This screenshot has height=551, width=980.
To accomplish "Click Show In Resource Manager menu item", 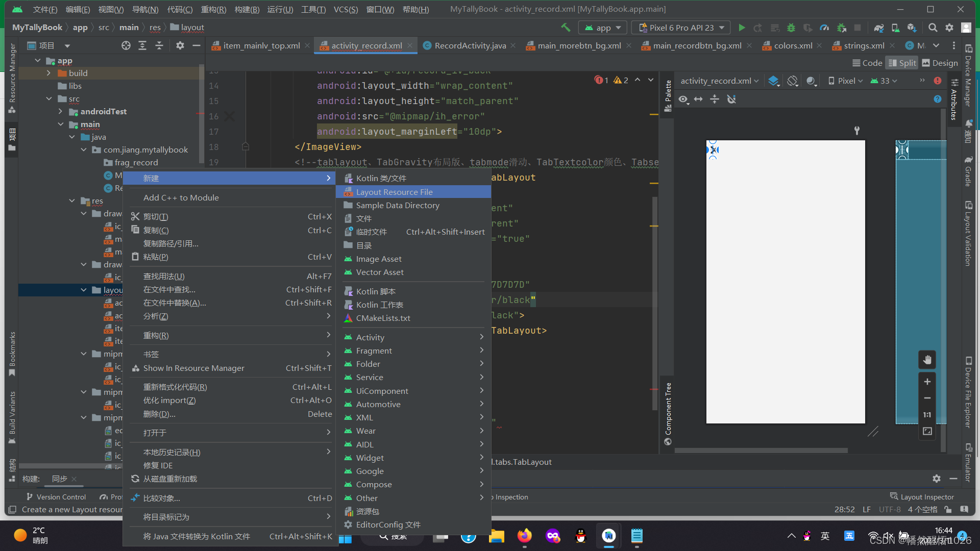I will tap(193, 368).
